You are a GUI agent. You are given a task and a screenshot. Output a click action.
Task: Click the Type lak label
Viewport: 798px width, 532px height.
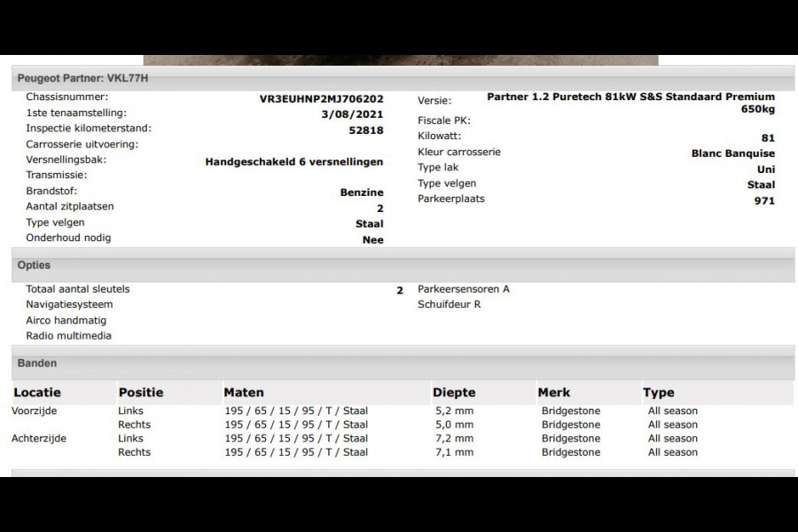[438, 168]
